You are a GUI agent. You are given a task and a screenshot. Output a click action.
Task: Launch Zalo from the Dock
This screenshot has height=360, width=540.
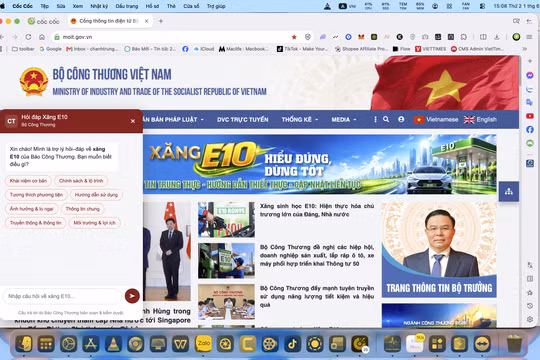point(204,343)
